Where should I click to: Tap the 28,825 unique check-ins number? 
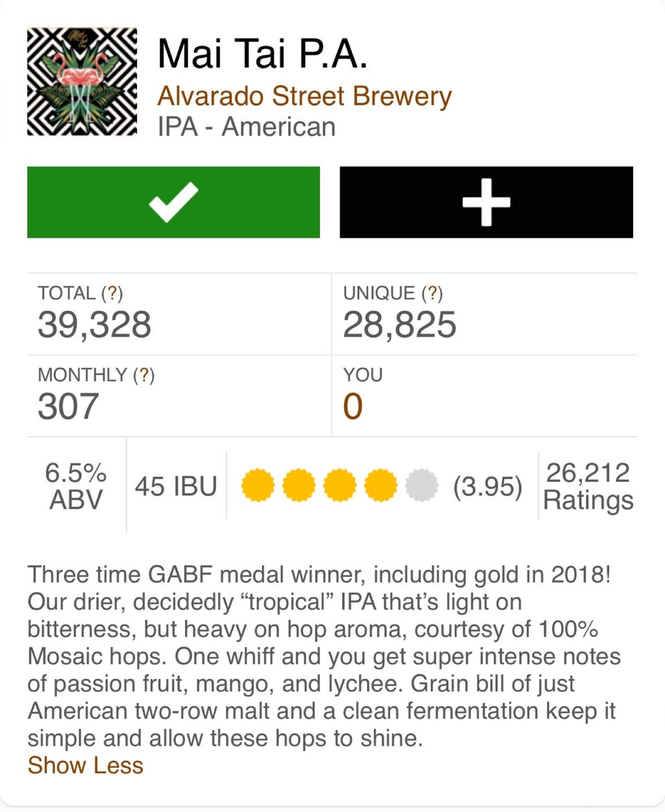(400, 325)
